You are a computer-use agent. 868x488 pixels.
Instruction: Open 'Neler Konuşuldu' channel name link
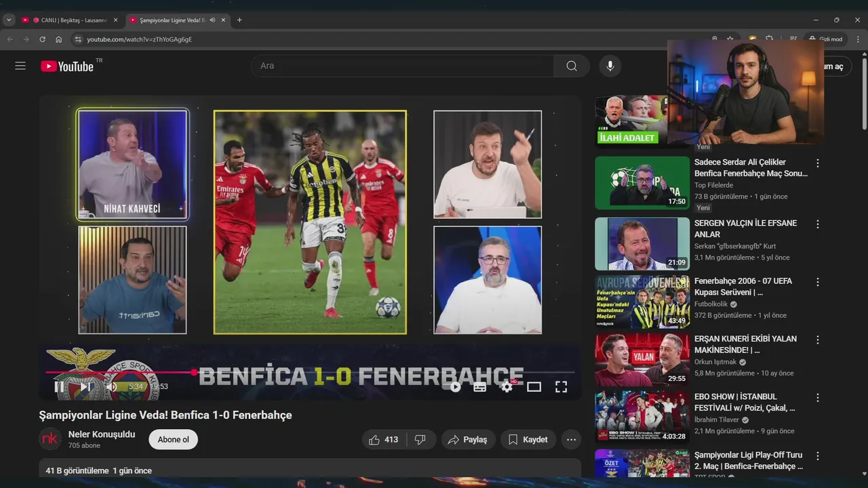tap(102, 434)
